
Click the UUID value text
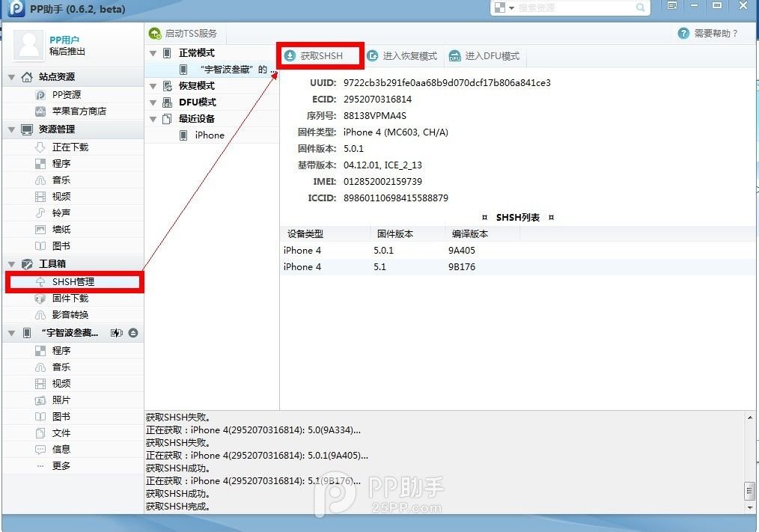[447, 83]
